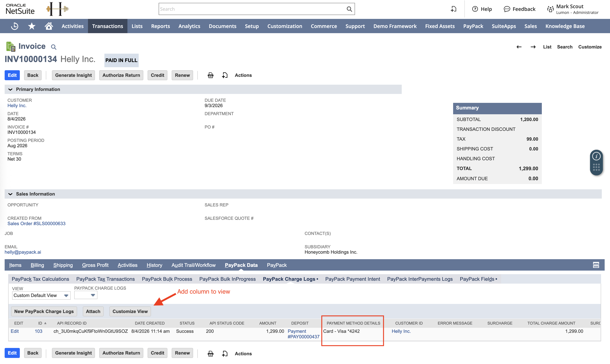Click the bottom new note icon beside Actions
This screenshot has height=364, width=610.
click(x=225, y=353)
